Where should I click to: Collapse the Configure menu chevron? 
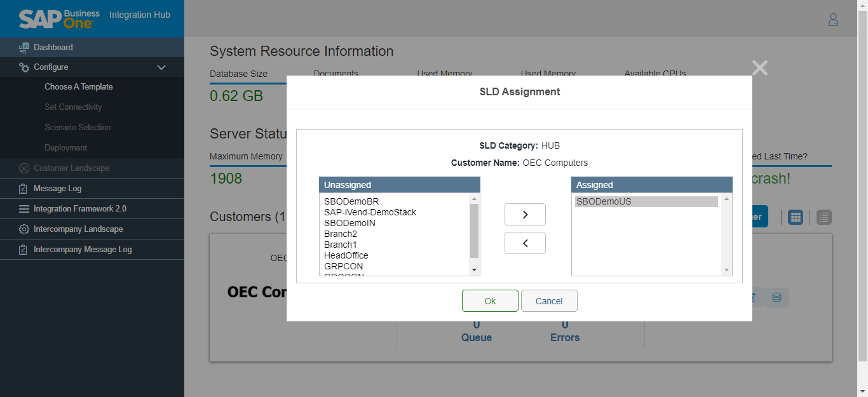coord(161,67)
